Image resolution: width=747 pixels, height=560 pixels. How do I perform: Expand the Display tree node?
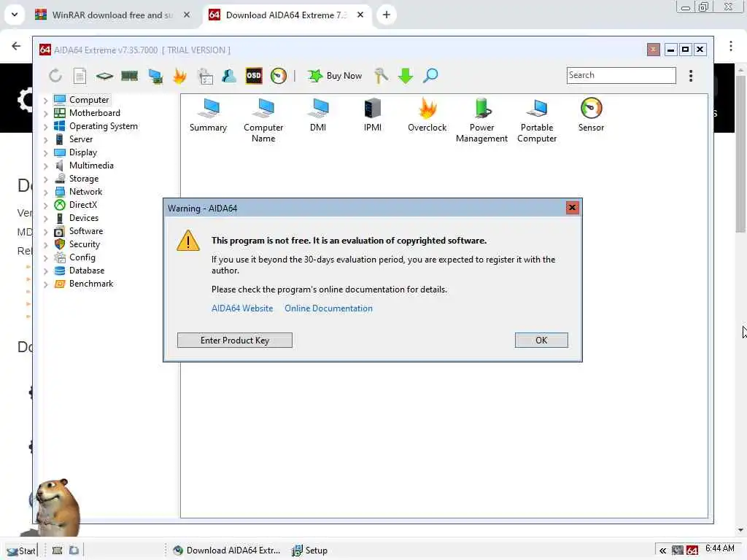46,153
